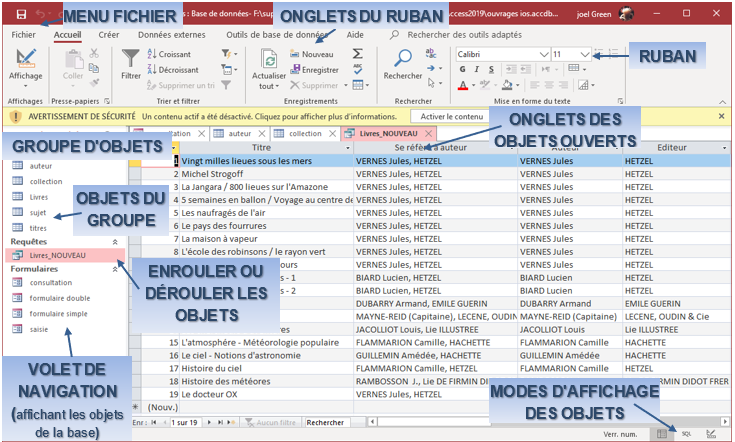The width and height of the screenshot is (735, 442).
Task: Switch to the collection document tab
Action: click(x=305, y=134)
